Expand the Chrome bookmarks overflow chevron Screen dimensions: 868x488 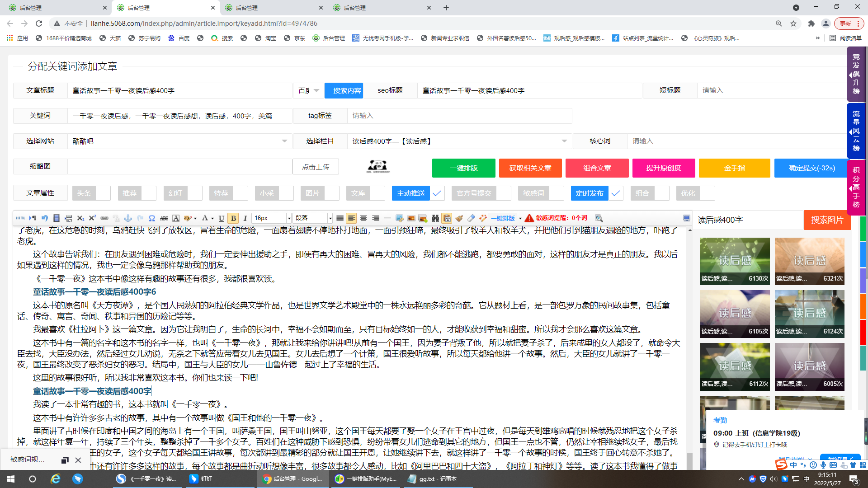pos(817,38)
